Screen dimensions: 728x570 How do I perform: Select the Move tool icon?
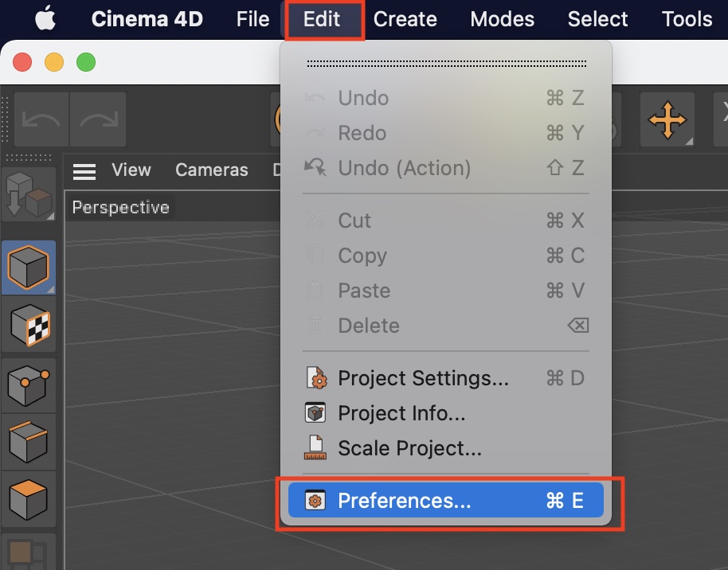coord(667,120)
